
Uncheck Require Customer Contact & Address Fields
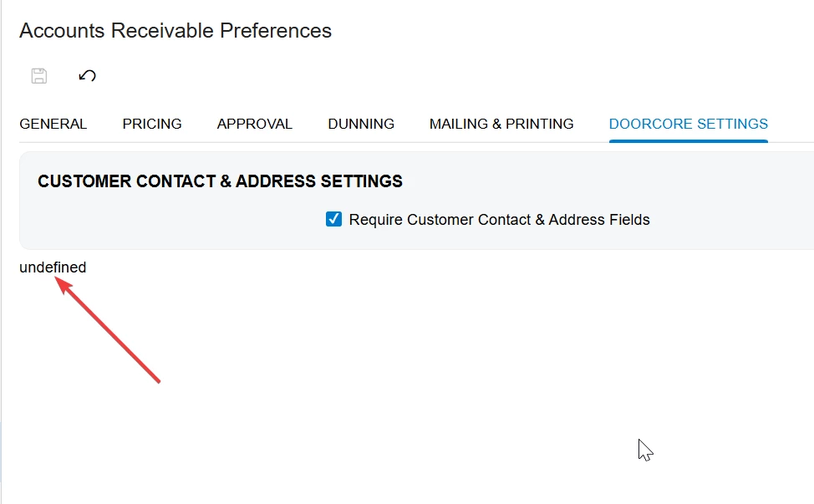pyautogui.click(x=333, y=219)
